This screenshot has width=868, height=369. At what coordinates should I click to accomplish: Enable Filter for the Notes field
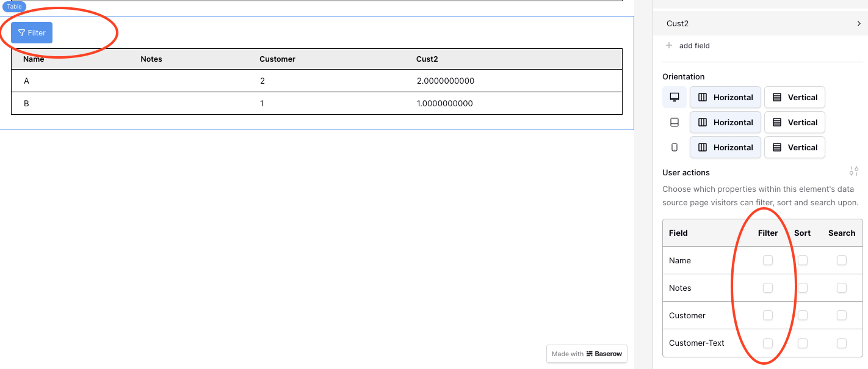tap(768, 288)
